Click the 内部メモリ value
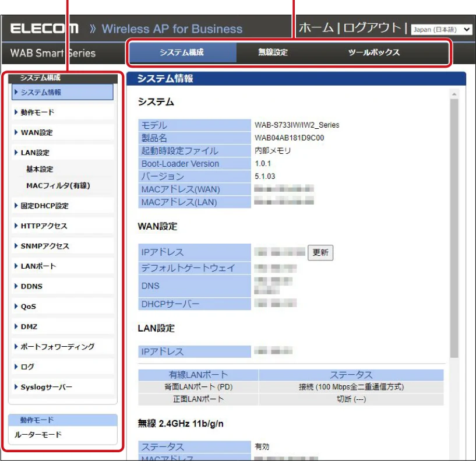Image resolution: width=476 pixels, height=461 pixels. (x=273, y=150)
